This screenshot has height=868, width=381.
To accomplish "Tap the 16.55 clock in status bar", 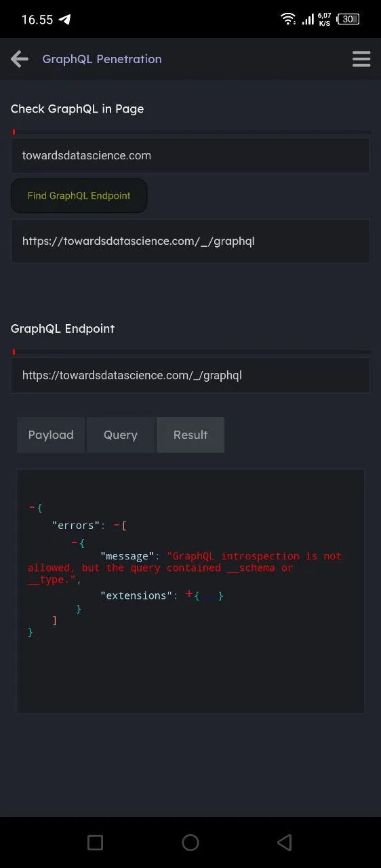I will [x=37, y=20].
